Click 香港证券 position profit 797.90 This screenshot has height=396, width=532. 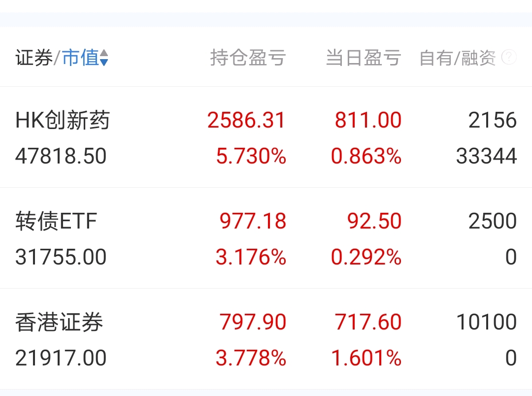click(x=253, y=322)
